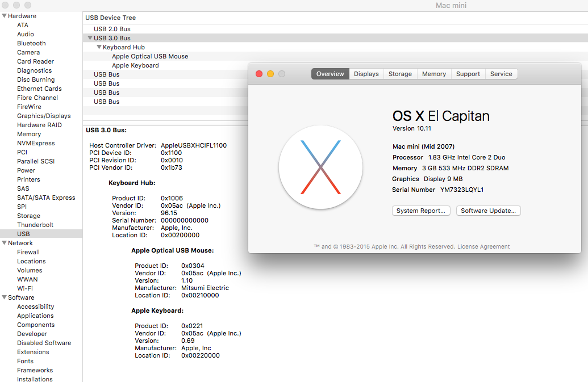
Task: Collapse the Keyboard Hub disclosure triangle
Action: coord(99,47)
